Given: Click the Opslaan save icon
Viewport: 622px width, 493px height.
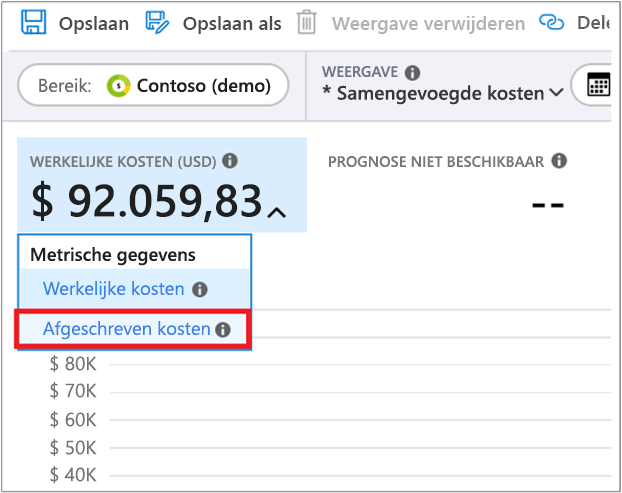Looking at the screenshot, I should [34, 22].
